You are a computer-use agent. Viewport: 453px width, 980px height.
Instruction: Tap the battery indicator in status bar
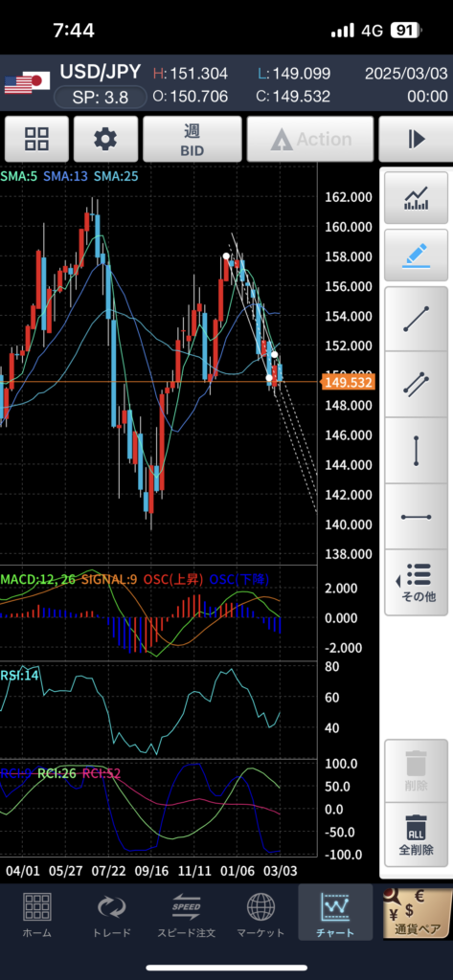point(406,30)
